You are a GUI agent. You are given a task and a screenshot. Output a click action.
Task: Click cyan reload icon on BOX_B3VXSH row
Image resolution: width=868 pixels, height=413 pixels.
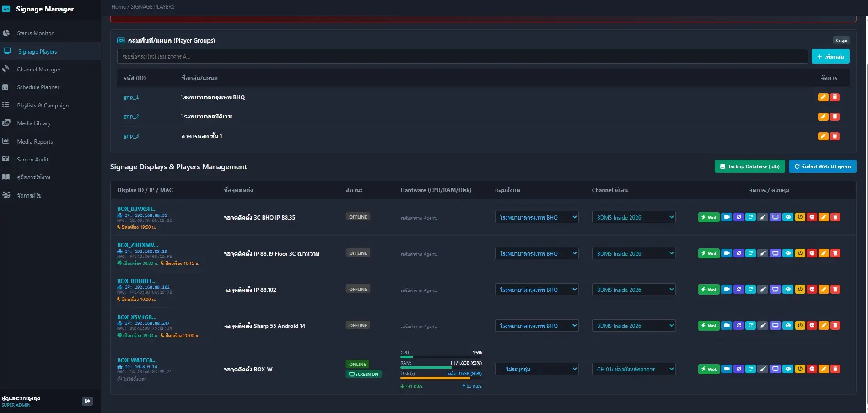(x=750, y=217)
